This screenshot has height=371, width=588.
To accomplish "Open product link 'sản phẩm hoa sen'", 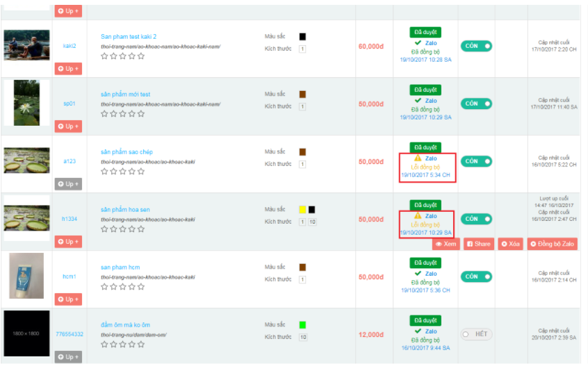I will (125, 210).
